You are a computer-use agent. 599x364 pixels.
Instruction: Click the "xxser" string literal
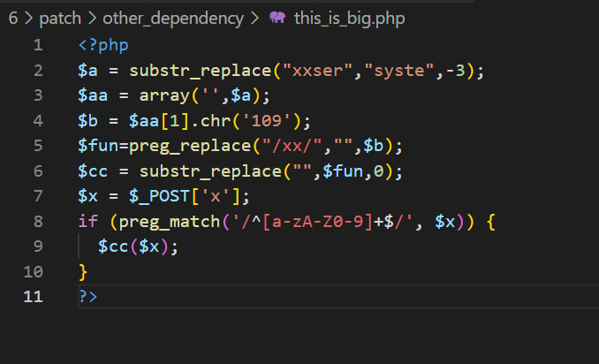coord(317,71)
